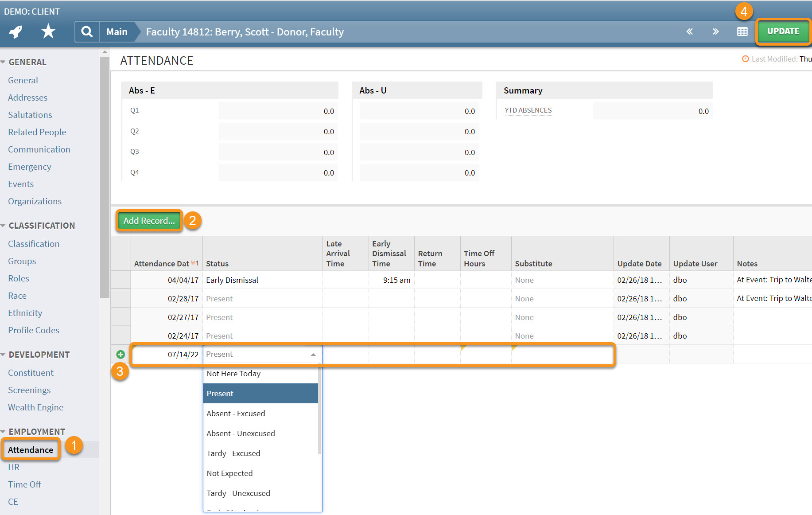Click the green plus icon on new row
The image size is (812, 515).
[120, 355]
